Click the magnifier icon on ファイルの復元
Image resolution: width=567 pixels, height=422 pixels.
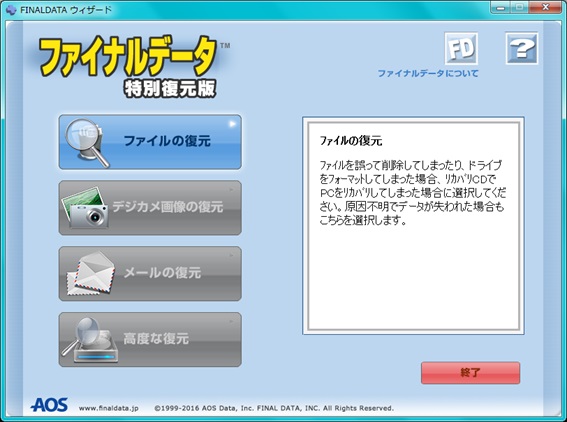(x=87, y=143)
